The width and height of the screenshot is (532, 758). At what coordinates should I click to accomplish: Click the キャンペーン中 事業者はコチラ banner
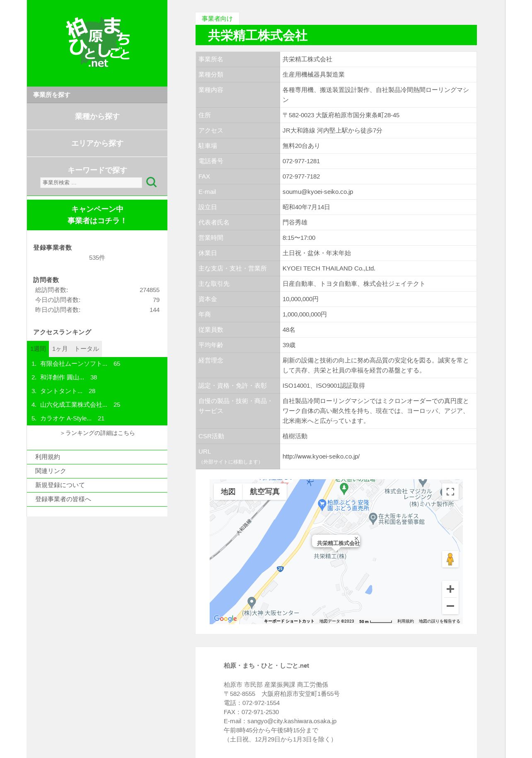tap(97, 215)
